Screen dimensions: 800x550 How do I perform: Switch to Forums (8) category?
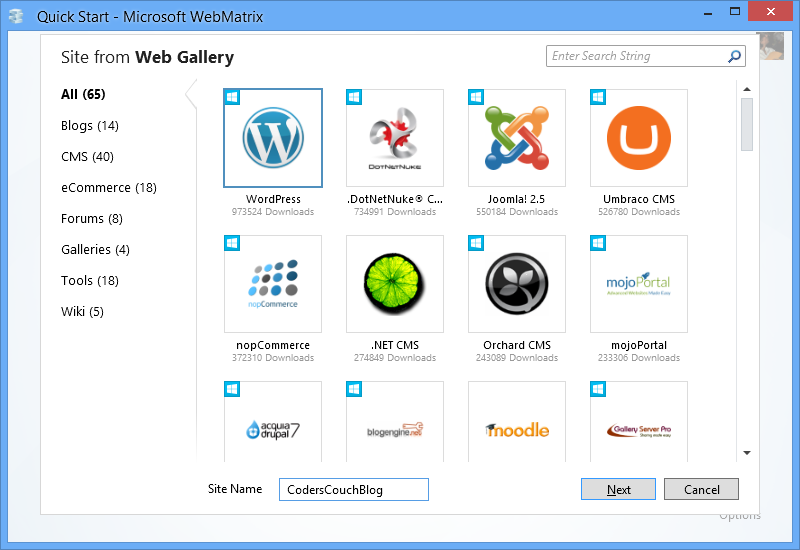92,219
